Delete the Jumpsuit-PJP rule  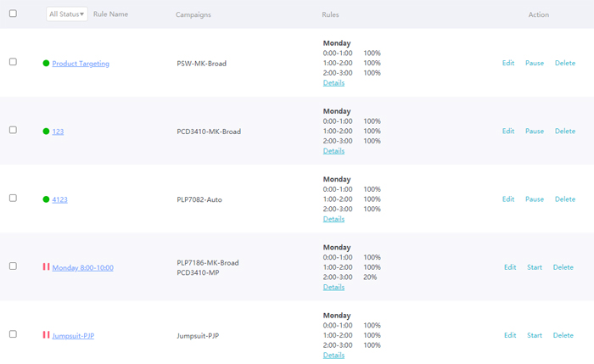tap(563, 336)
